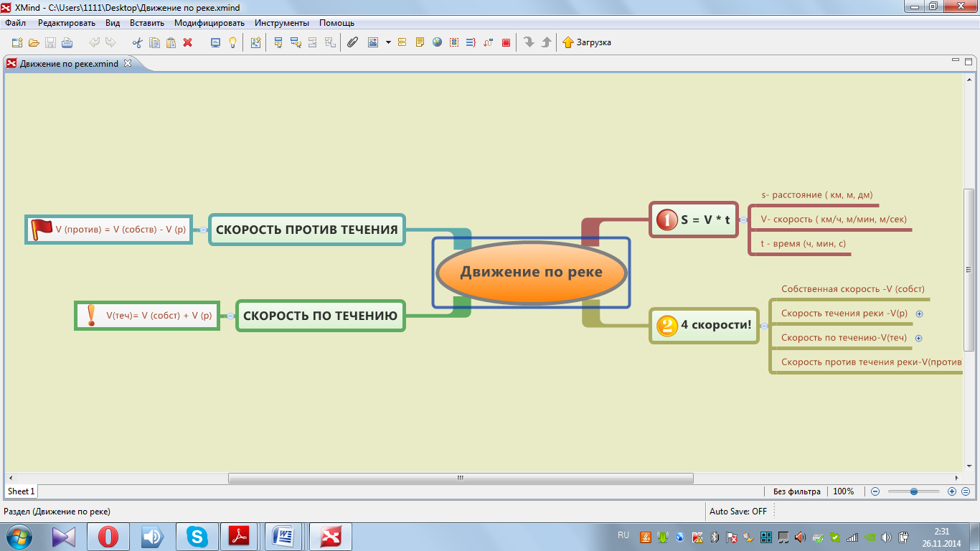This screenshot has width=980, height=551.
Task: Click the horizontal scrollbar thumb
Action: (x=461, y=478)
